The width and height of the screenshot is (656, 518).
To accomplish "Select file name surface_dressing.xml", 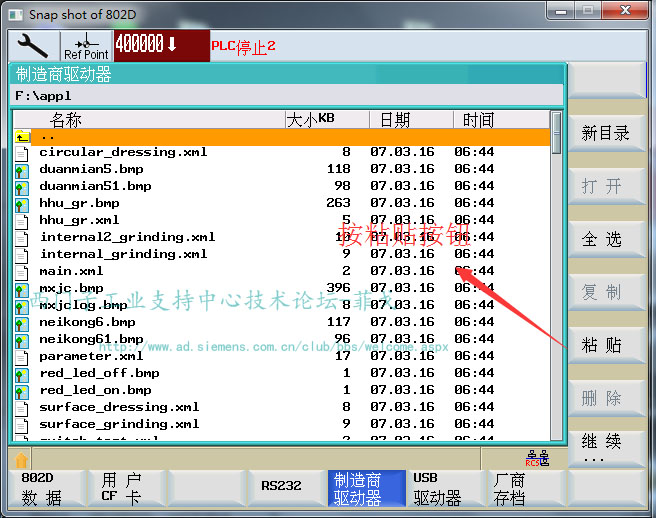I will click(x=119, y=407).
